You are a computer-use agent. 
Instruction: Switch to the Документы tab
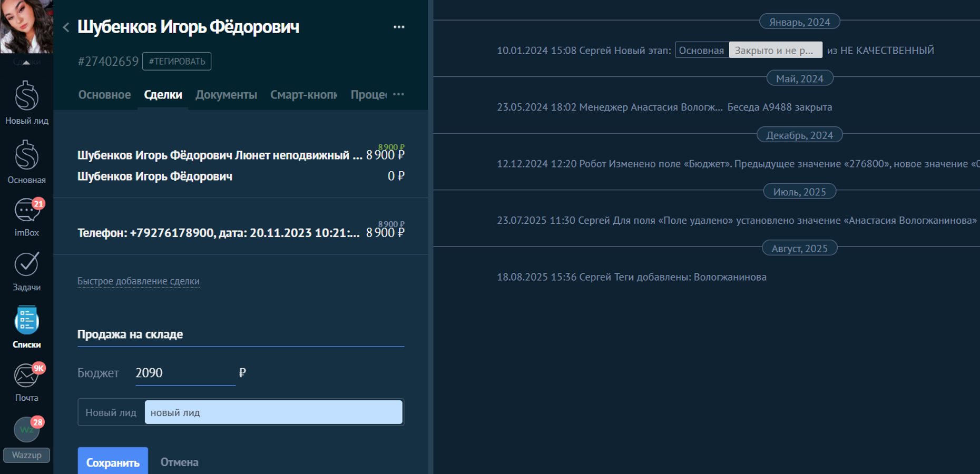[226, 95]
